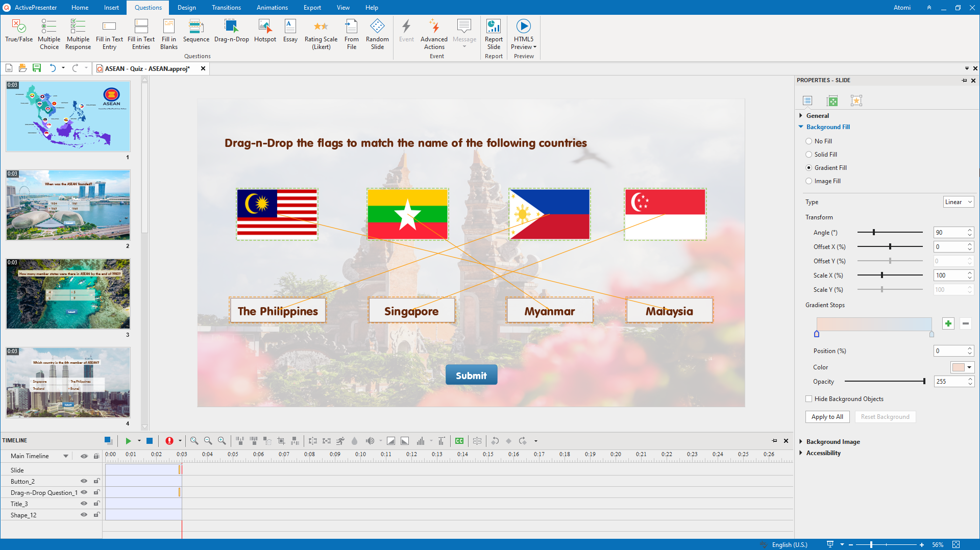This screenshot has width=980, height=550.
Task: Toggle visibility of Drag-n-Drop Question_1 layer
Action: point(84,492)
